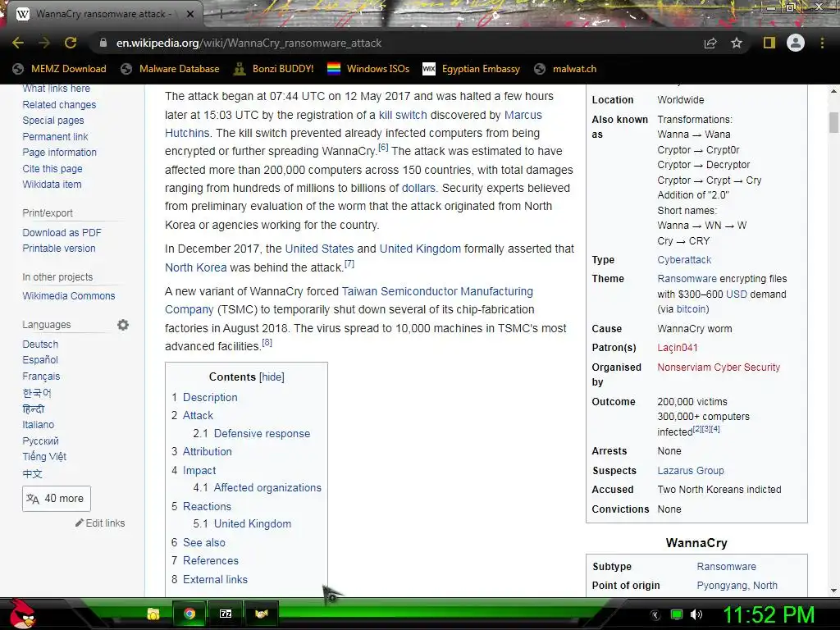Open the Cyberattack type link
Viewport: 840px width, 630px height.
coord(684,260)
